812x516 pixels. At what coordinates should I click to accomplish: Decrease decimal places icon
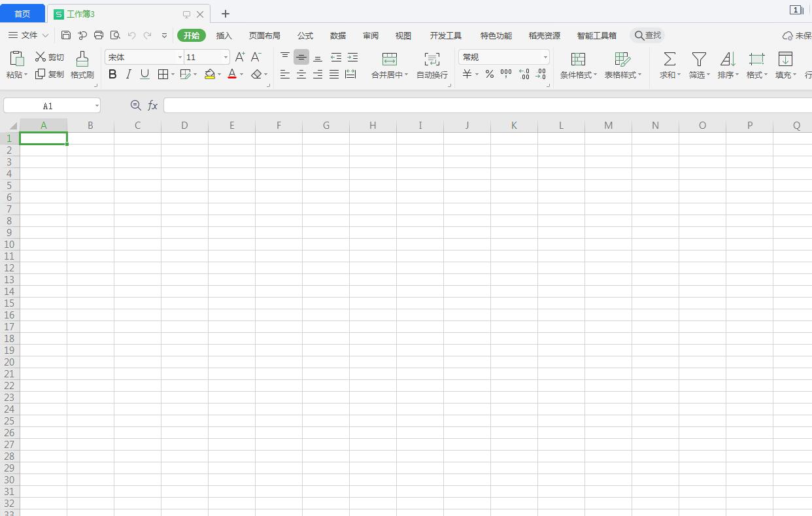(541, 75)
